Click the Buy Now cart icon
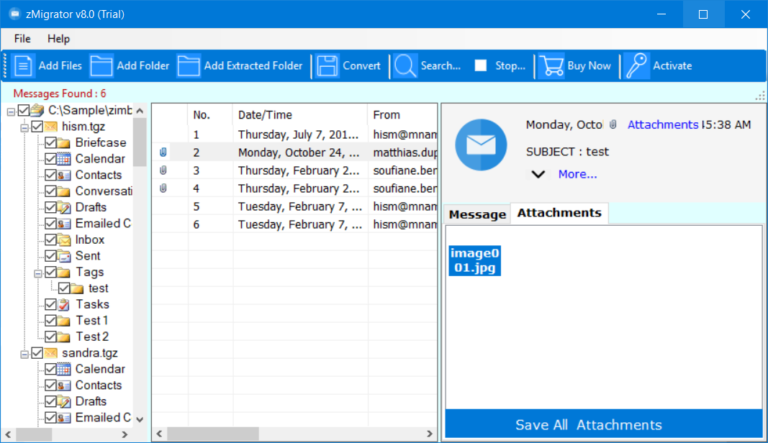 (552, 66)
